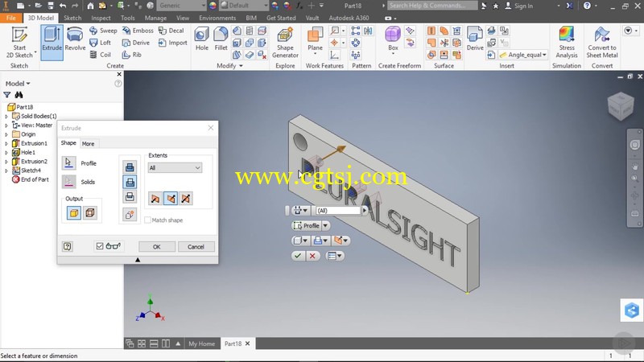Select the Decal tool
The width and height of the screenshot is (644, 362).
click(x=171, y=31)
